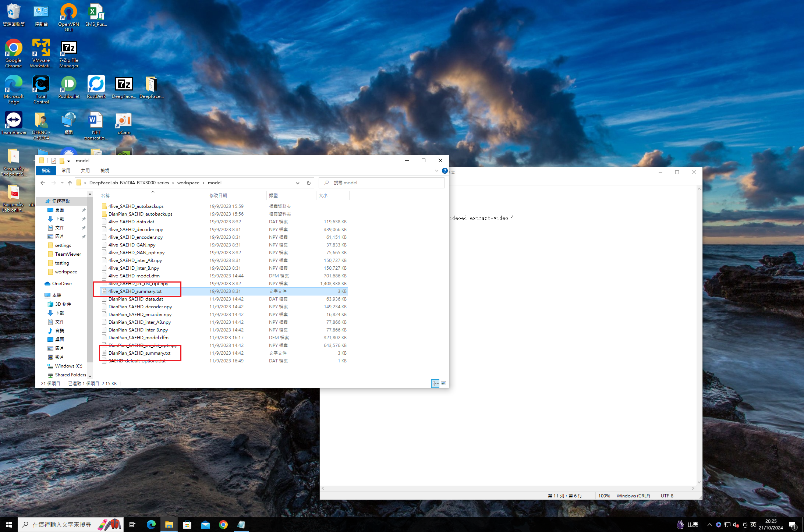This screenshot has height=532, width=804.
Task: Open the oCam desktop shortcut
Action: [x=124, y=123]
